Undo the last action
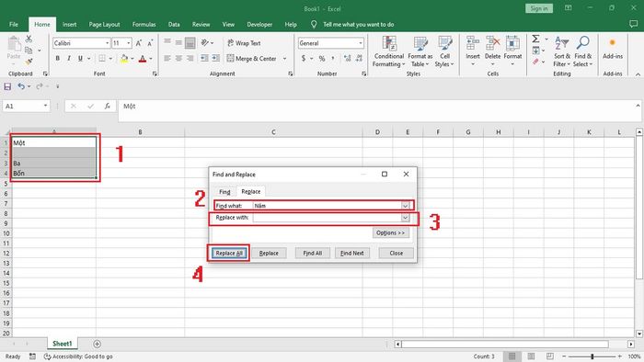Image resolution: width=644 pixels, height=362 pixels. coord(21,86)
